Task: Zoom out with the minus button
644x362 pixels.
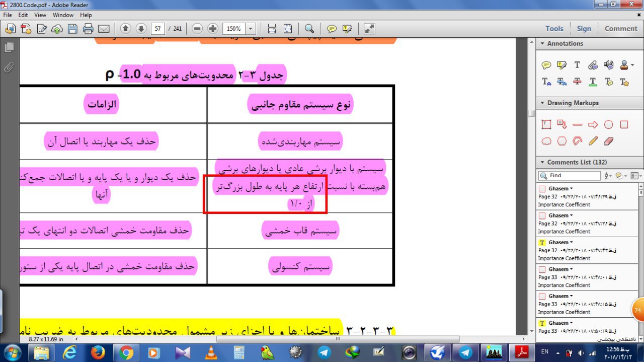Action: click(x=197, y=29)
